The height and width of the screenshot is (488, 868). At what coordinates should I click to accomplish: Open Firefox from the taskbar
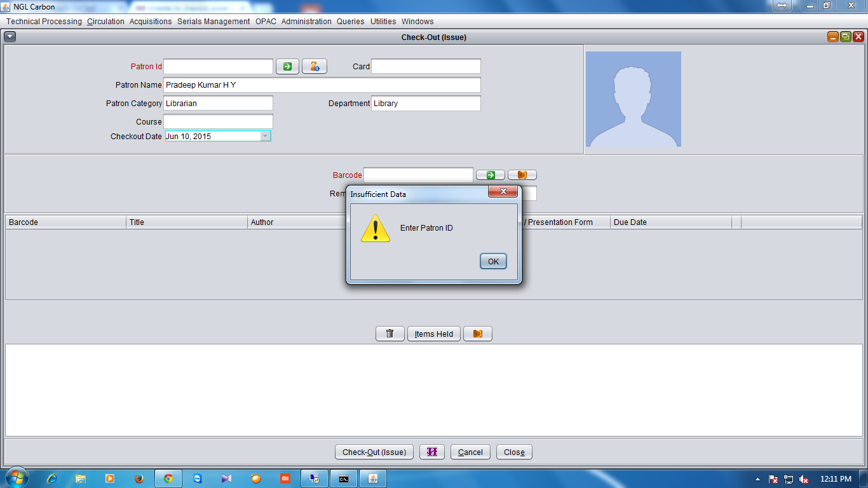pos(139,478)
